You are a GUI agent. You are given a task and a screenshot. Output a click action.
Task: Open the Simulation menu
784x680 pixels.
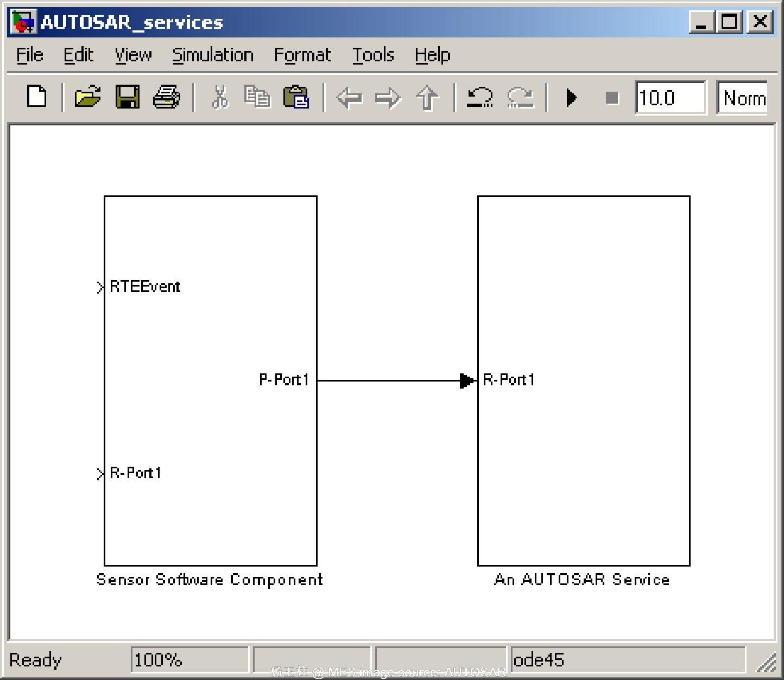213,54
